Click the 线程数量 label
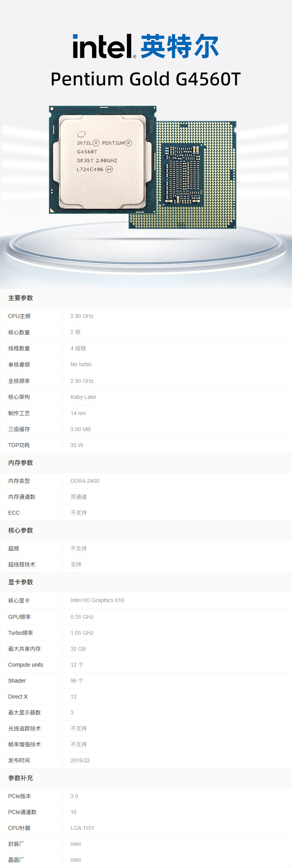 [19, 348]
